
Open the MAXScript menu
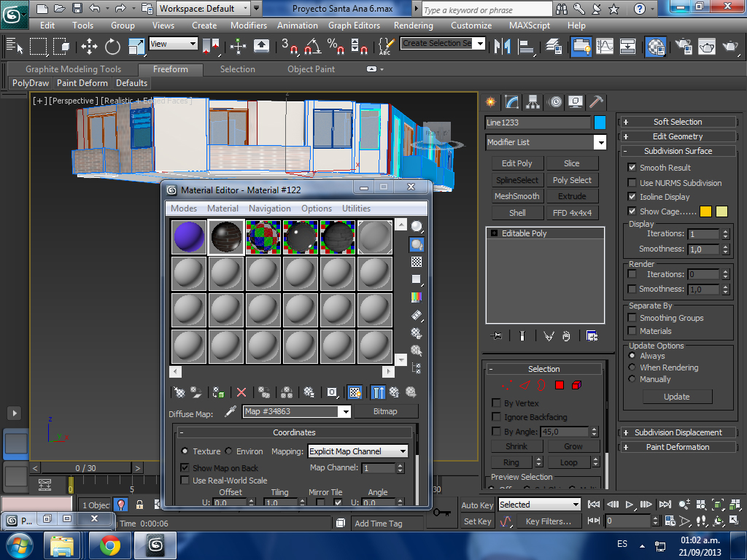click(x=530, y=26)
